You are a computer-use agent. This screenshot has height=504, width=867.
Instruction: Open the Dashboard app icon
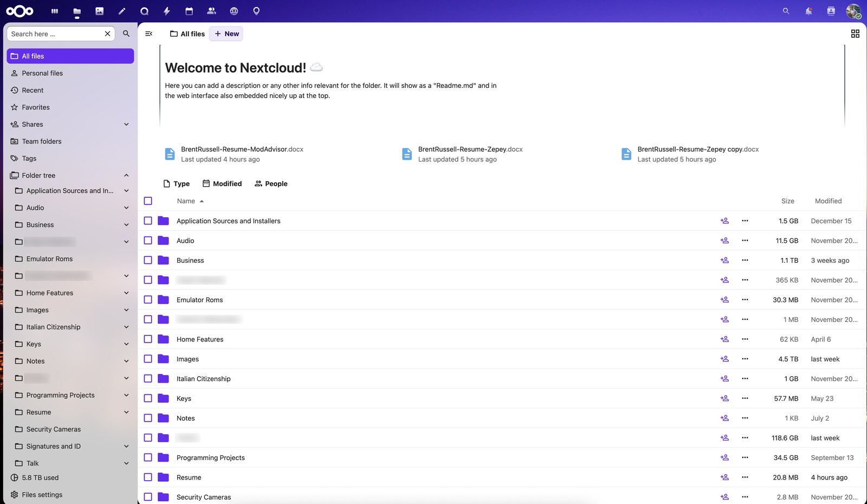point(54,11)
